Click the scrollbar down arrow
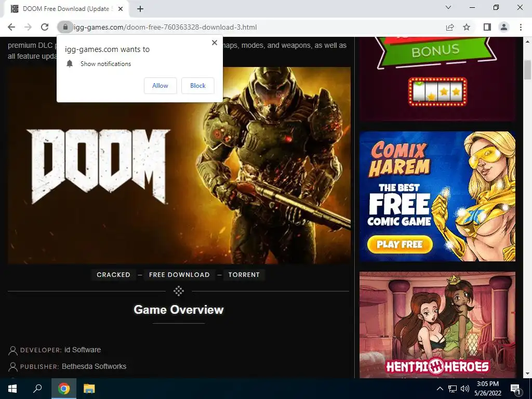 527,374
